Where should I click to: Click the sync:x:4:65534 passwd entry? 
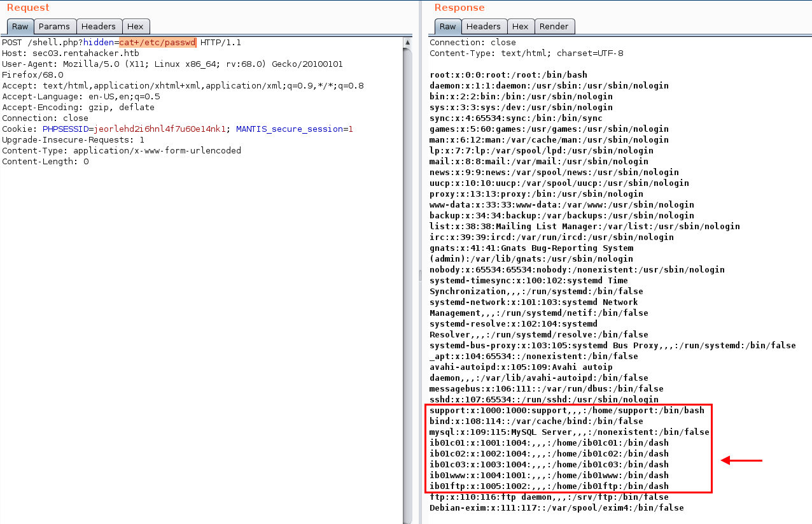(x=516, y=118)
